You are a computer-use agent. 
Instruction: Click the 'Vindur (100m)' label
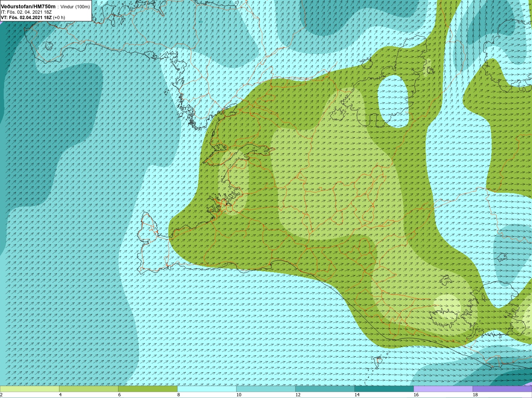(75, 7)
